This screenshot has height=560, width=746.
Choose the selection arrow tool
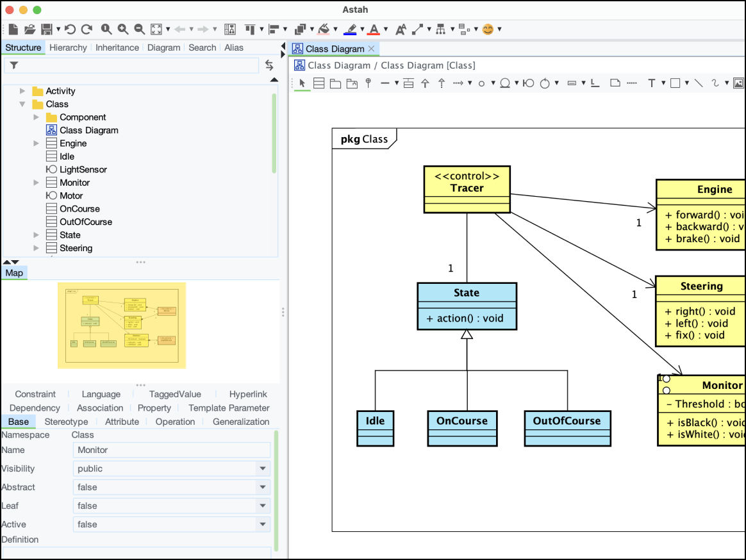point(302,83)
